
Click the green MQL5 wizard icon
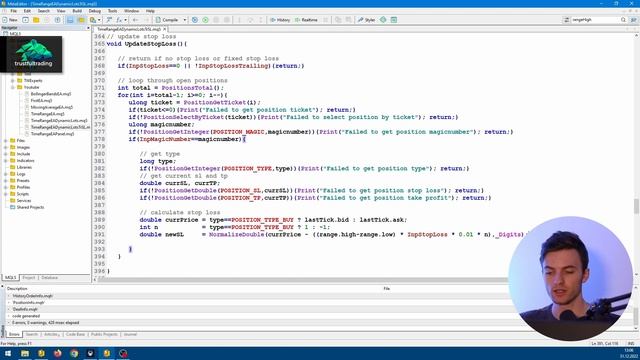point(383,20)
